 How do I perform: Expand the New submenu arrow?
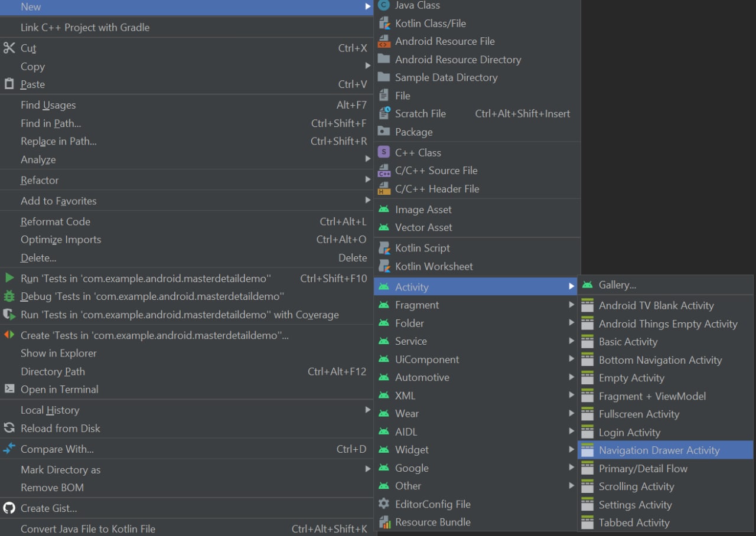(x=368, y=6)
